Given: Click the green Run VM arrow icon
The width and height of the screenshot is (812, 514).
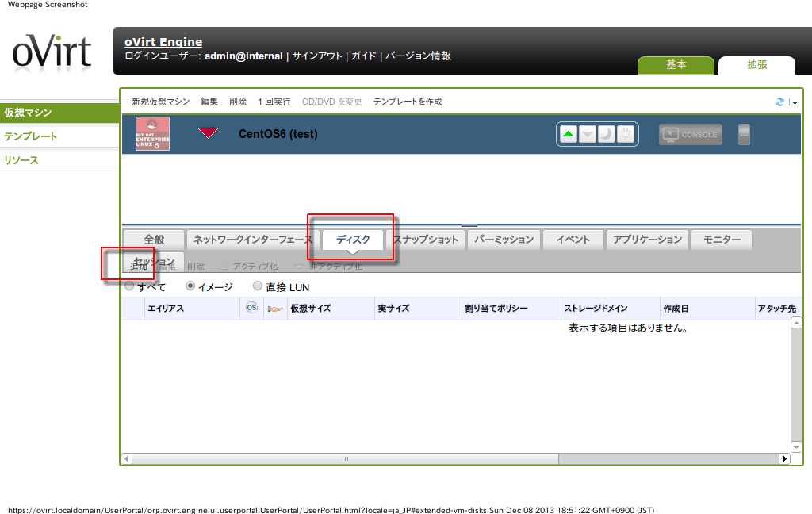Looking at the screenshot, I should tap(569, 134).
